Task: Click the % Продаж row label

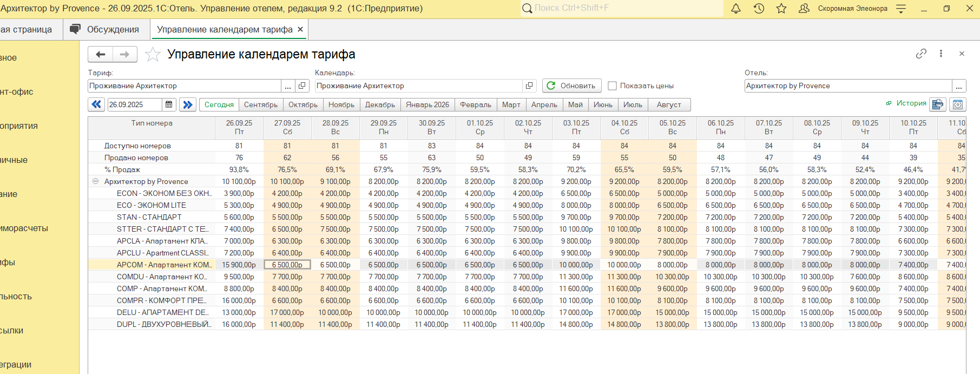Action: point(122,169)
